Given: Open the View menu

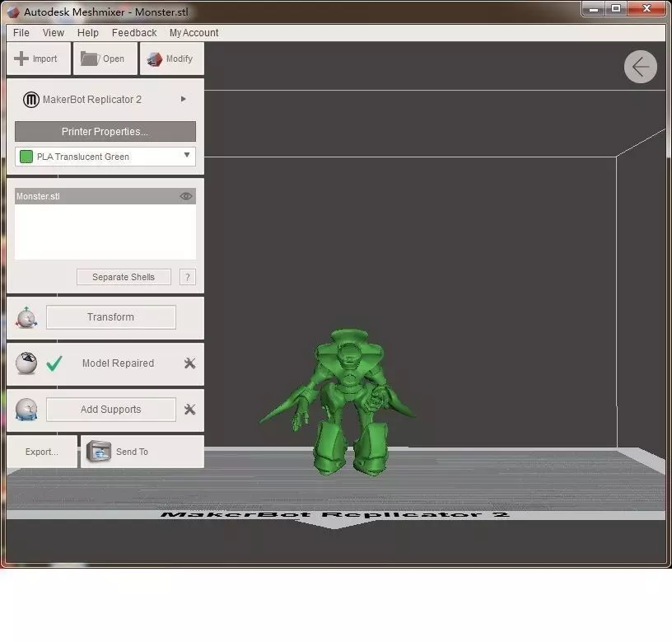Looking at the screenshot, I should click(x=54, y=33).
